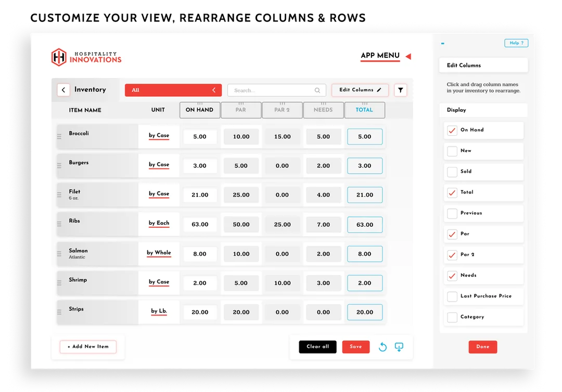Click the Edit Columns button
Screen dimensions: 562x392
[360, 90]
